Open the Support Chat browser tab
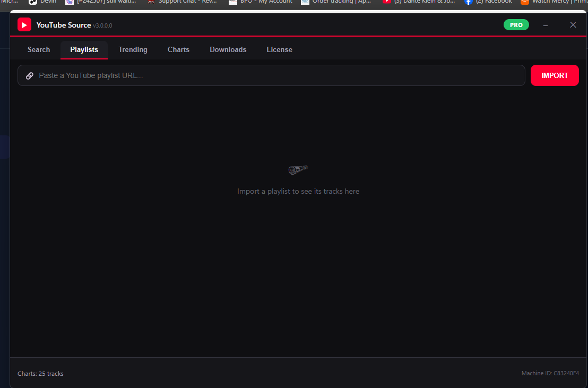Viewport: 588px width, 388px height. pos(183,2)
